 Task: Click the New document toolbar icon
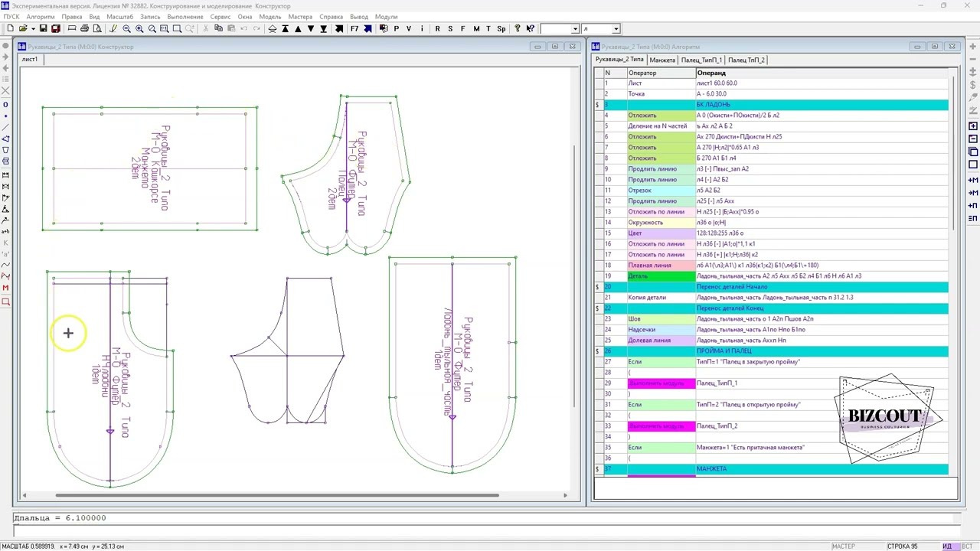pyautogui.click(x=10, y=29)
